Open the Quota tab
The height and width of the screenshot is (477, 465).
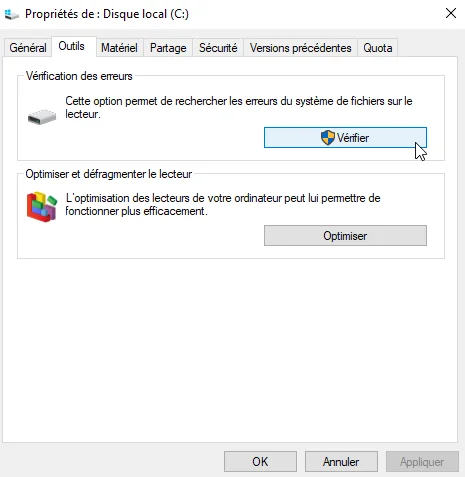pos(378,48)
